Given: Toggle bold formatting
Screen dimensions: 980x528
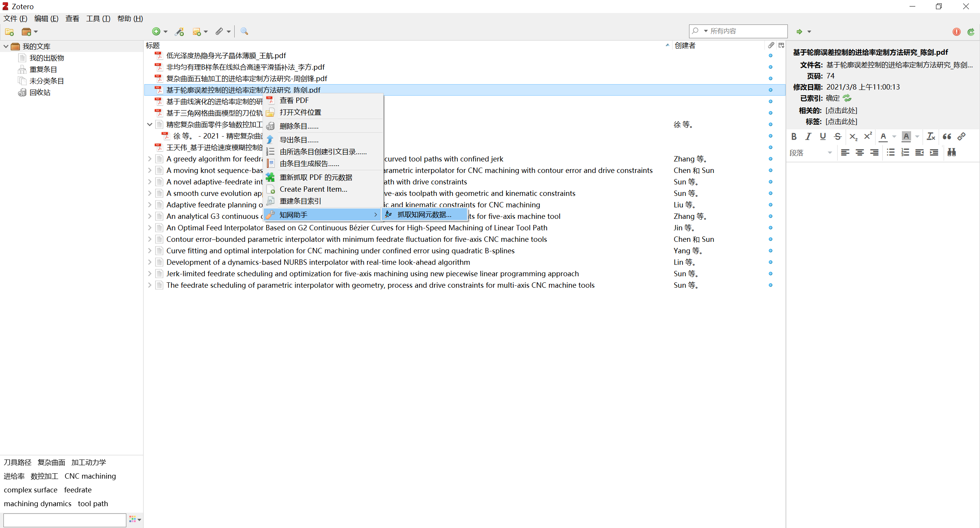Looking at the screenshot, I should pos(794,136).
